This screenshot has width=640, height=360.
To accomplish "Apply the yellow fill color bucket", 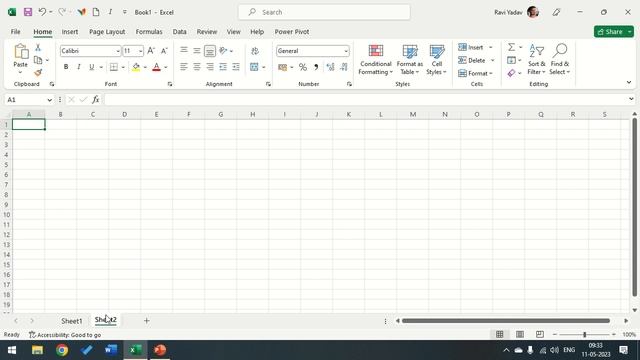I will point(136,67).
